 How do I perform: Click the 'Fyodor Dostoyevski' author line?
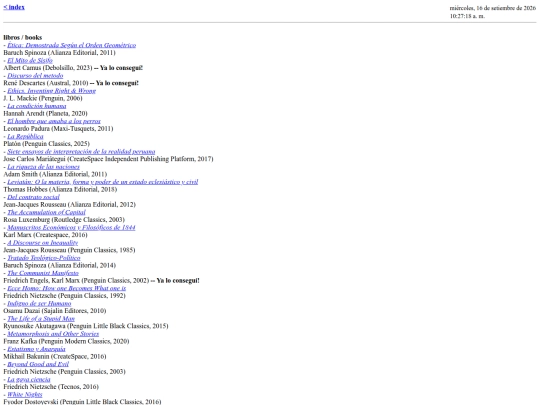click(82, 402)
